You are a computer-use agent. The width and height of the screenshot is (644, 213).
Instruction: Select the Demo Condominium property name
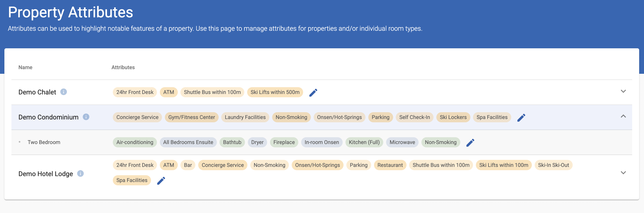48,117
